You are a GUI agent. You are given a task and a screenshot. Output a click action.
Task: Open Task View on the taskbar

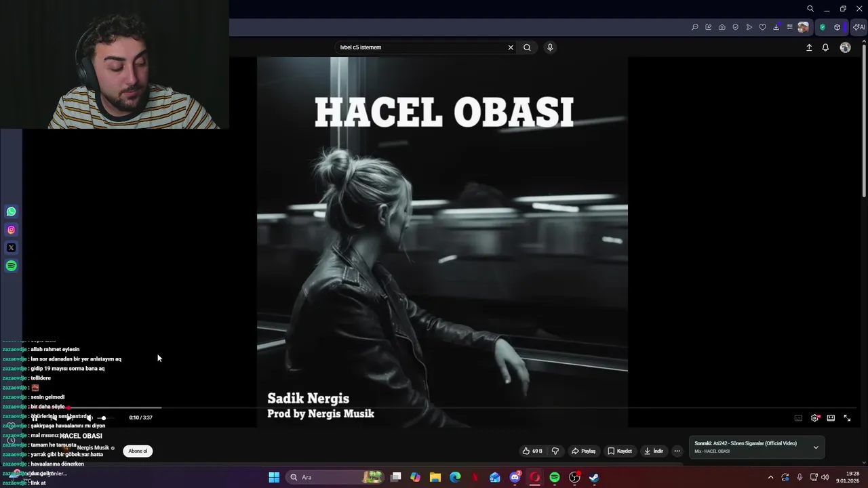(396, 477)
